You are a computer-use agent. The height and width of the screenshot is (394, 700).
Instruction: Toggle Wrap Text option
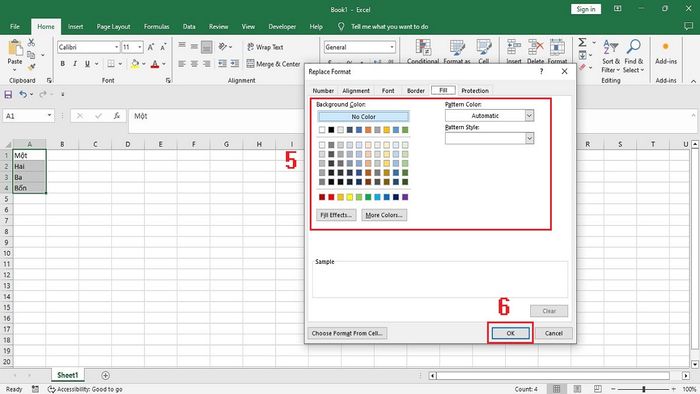coord(265,47)
